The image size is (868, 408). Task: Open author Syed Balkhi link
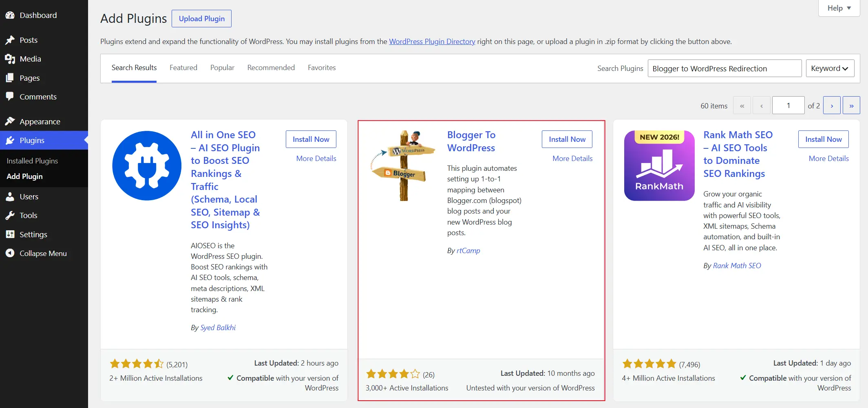coord(218,328)
